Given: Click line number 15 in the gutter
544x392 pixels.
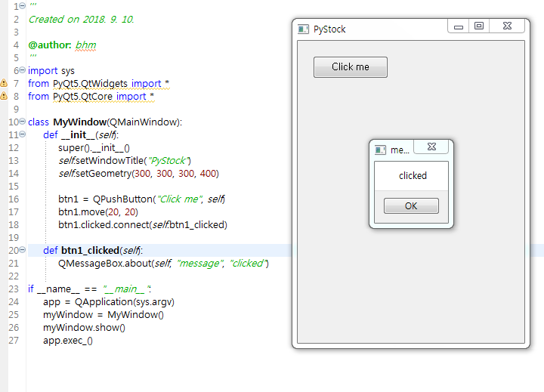Looking at the screenshot, I should pyautogui.click(x=14, y=187).
